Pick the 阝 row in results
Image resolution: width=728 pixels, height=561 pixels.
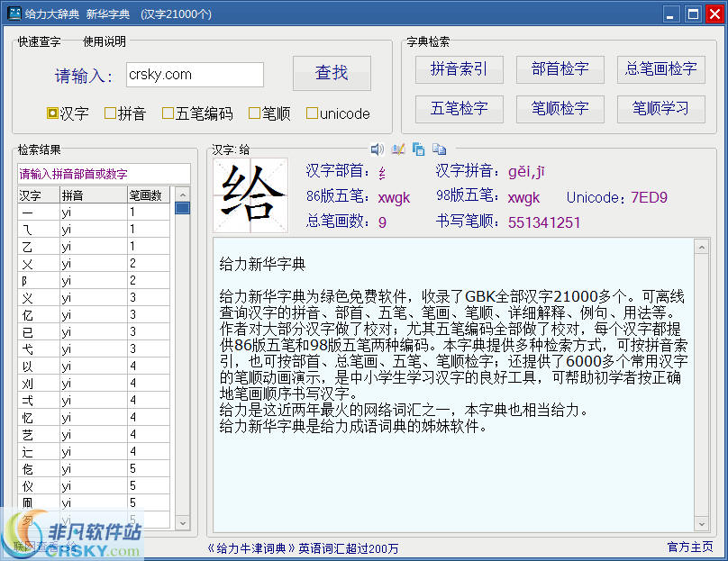94,281
